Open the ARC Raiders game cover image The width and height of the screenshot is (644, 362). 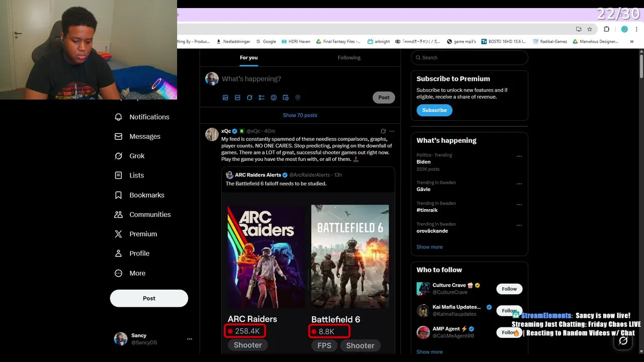pyautogui.click(x=266, y=256)
